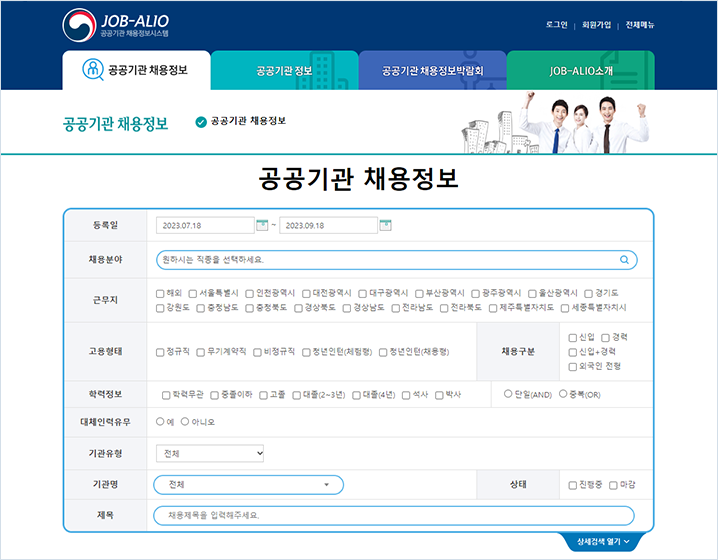This screenshot has width=718, height=560.
Task: Switch to the 공공기관 정보 tab
Action: coord(284,72)
